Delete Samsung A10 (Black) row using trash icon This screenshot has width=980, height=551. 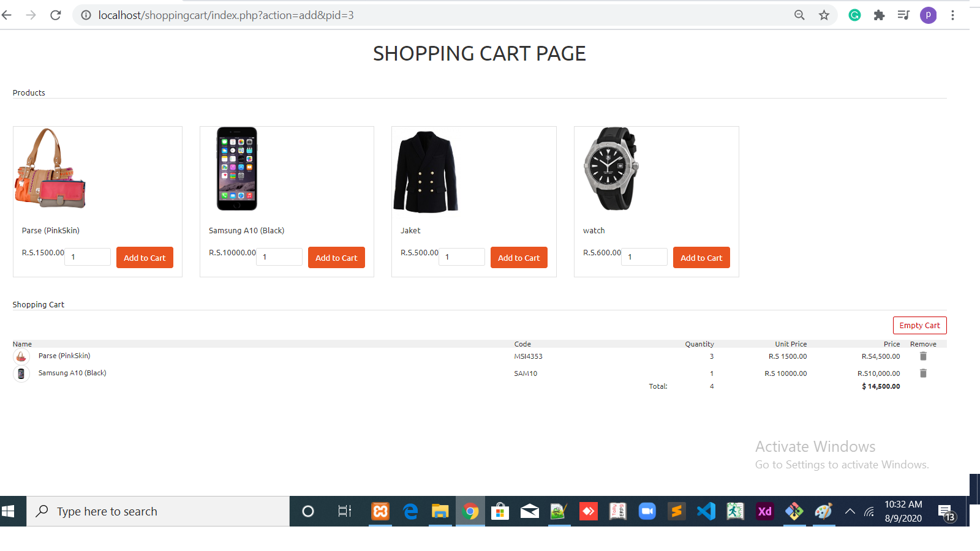[923, 373]
